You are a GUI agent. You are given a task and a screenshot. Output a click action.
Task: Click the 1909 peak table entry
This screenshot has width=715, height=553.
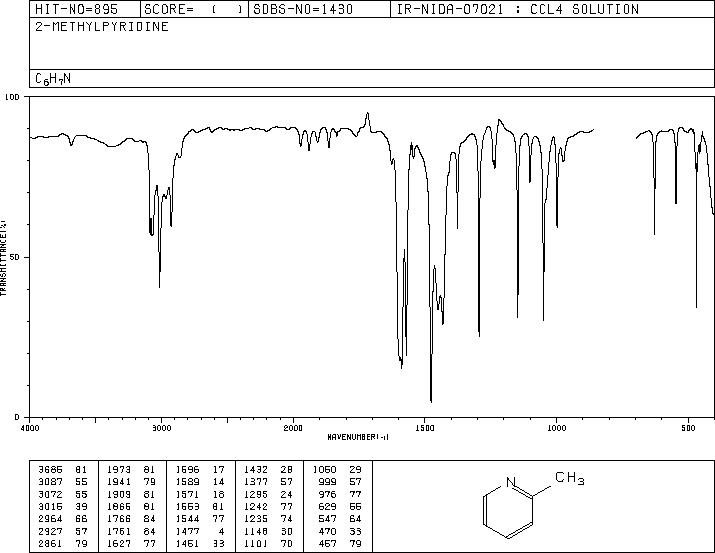coord(131,494)
